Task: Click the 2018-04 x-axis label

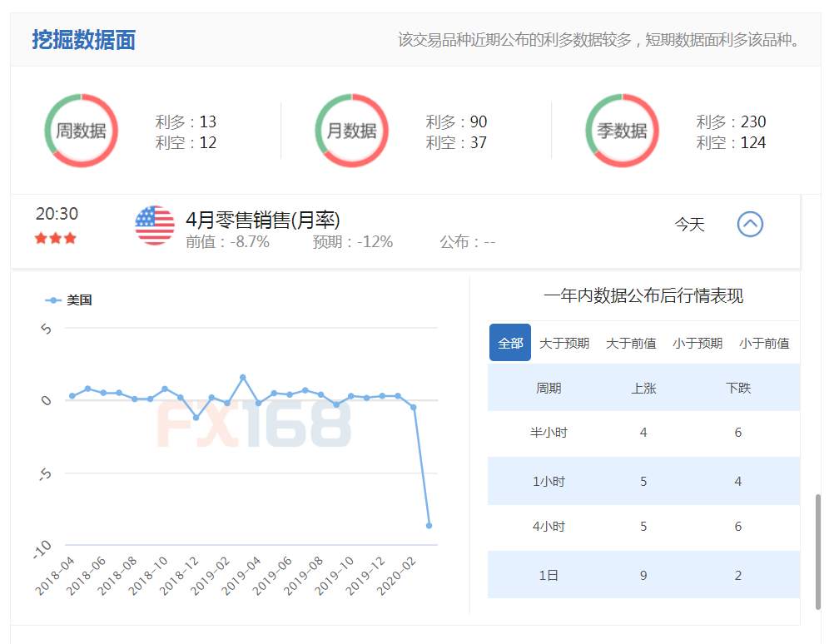Action: tap(55, 576)
